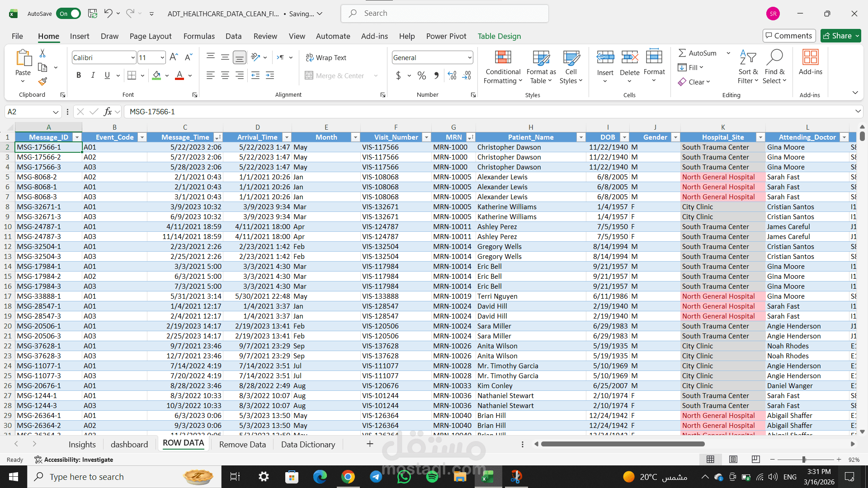Click the zoom slider in status bar
Screen dimensions: 868x488
click(x=804, y=460)
